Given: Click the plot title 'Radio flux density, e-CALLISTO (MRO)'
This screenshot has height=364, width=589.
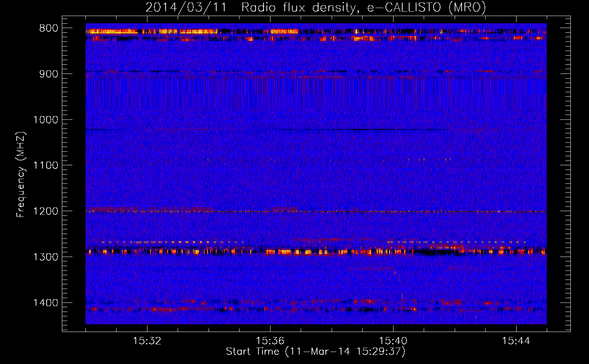Looking at the screenshot, I should click(x=364, y=7).
